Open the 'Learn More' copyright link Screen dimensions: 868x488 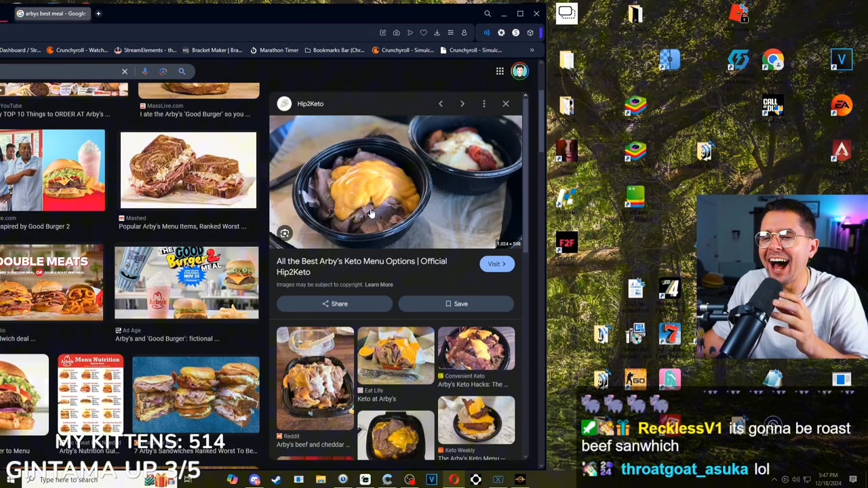379,285
